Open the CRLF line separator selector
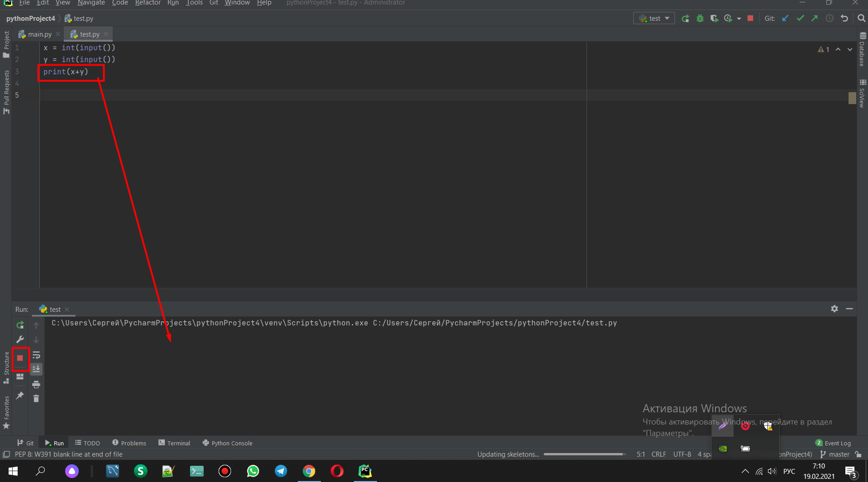Screen dimensions: 868x482 click(x=658, y=454)
